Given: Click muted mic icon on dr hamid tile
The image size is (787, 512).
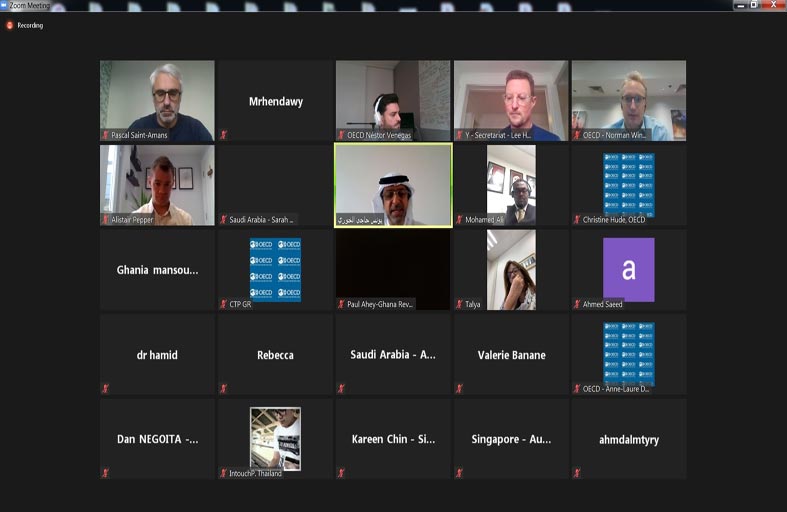Looking at the screenshot, I should (x=105, y=388).
